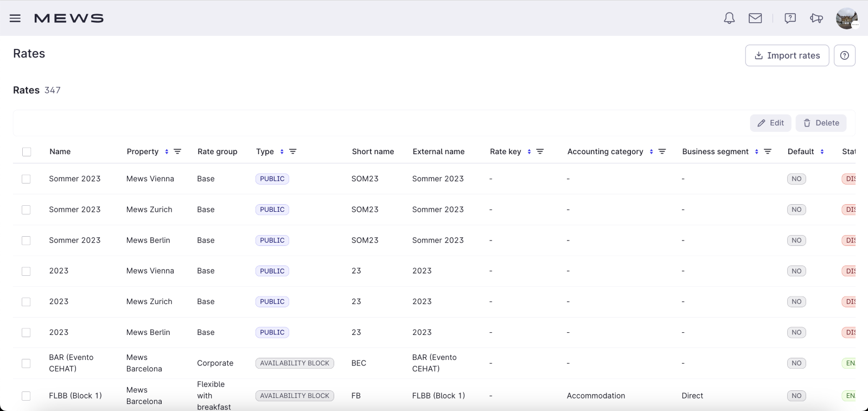The height and width of the screenshot is (411, 868).
Task: Open Sommer 2023 rate for Mews Zurich
Action: 75,210
